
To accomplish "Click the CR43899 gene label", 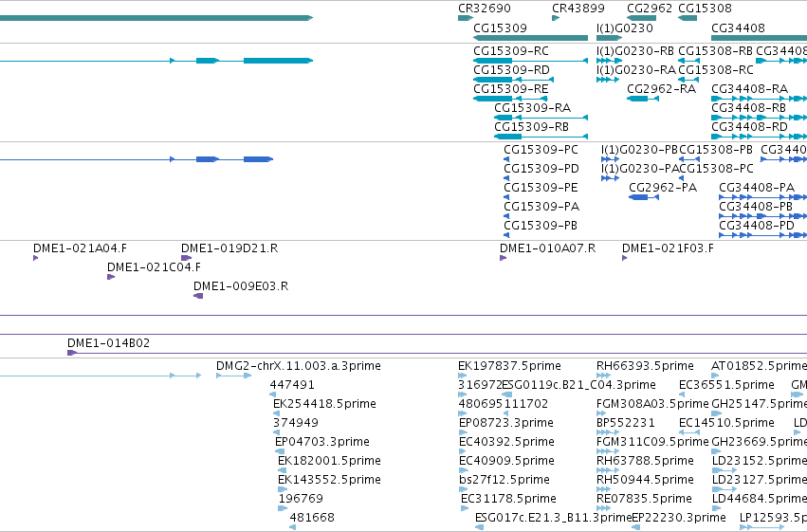I will tap(578, 9).
